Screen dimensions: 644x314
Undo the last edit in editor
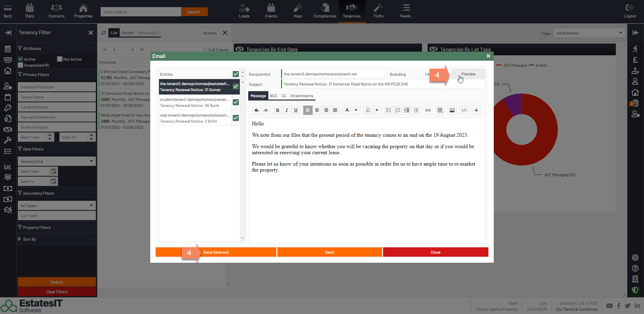pyautogui.click(x=257, y=110)
